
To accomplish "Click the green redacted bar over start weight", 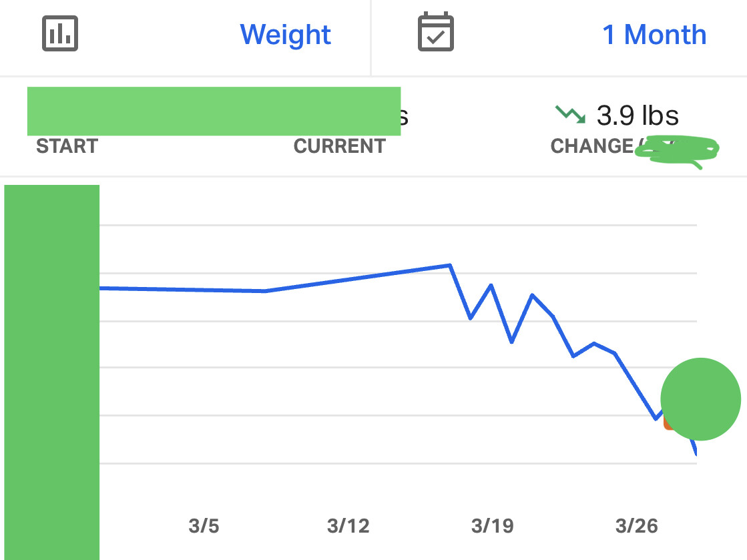I will [214, 111].
